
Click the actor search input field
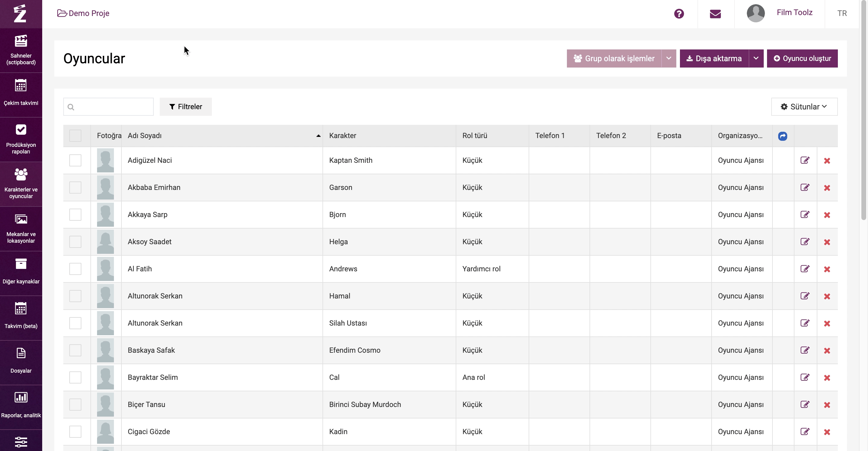pos(108,106)
